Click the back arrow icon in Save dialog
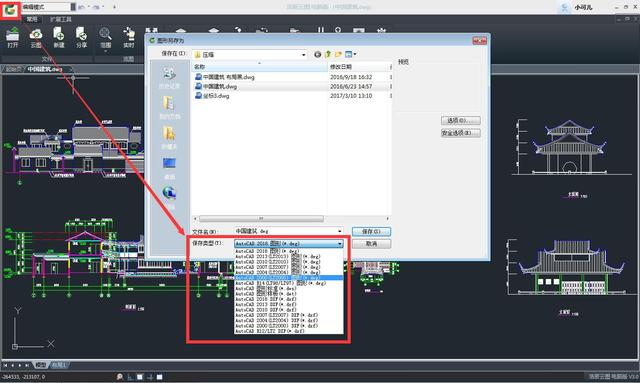 (318, 54)
